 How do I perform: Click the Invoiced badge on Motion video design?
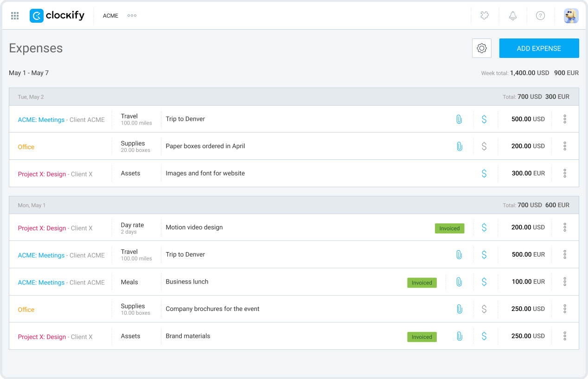point(449,228)
